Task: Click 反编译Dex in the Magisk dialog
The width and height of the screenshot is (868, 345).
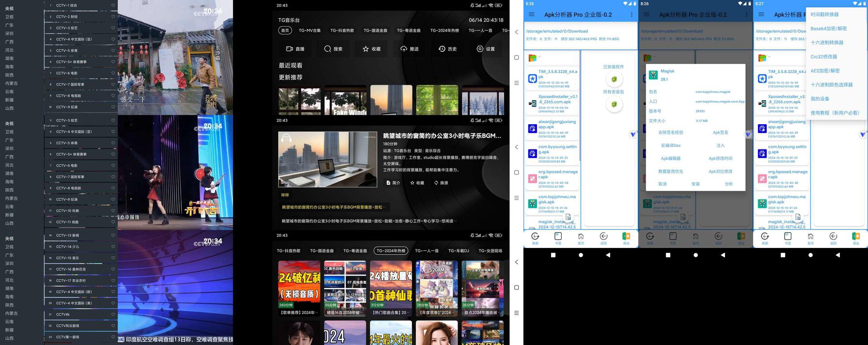Action: pos(671,146)
